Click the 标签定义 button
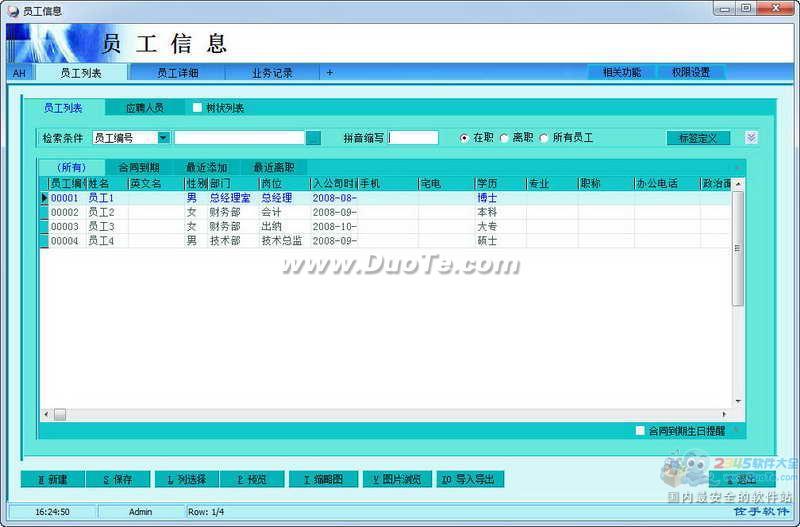The image size is (800, 527). tap(698, 138)
